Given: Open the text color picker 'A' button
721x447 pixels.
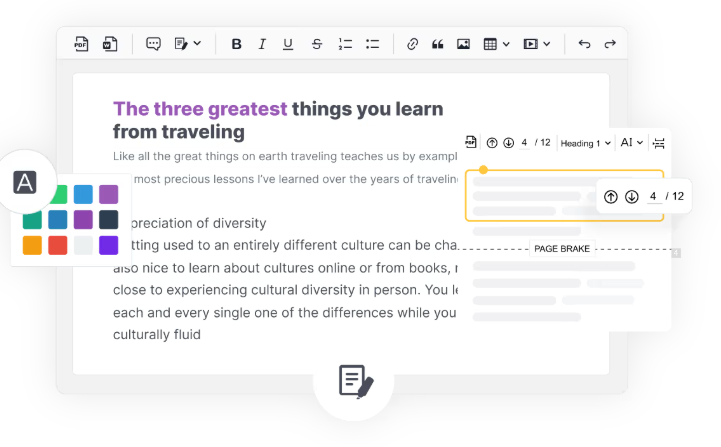Looking at the screenshot, I should tap(25, 183).
